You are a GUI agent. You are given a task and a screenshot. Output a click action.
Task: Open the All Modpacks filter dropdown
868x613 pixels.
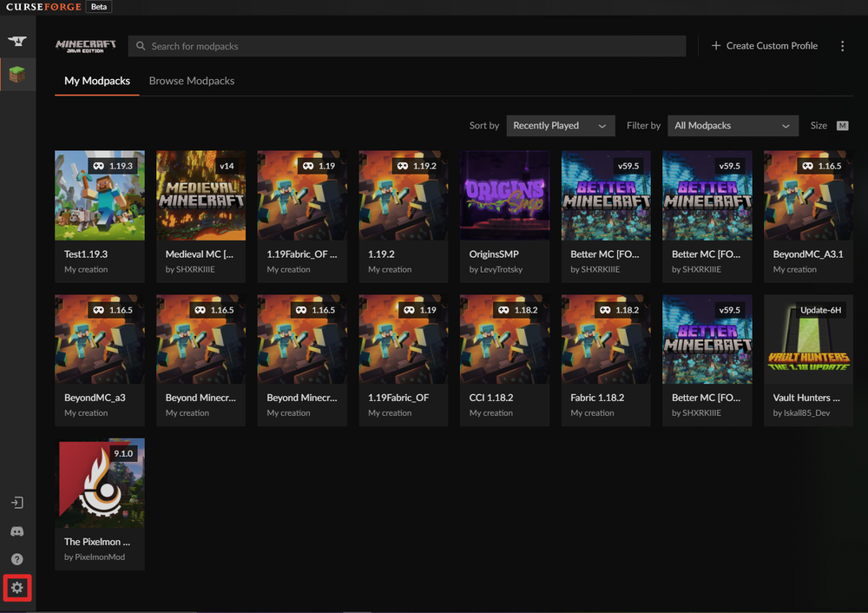pyautogui.click(x=733, y=126)
